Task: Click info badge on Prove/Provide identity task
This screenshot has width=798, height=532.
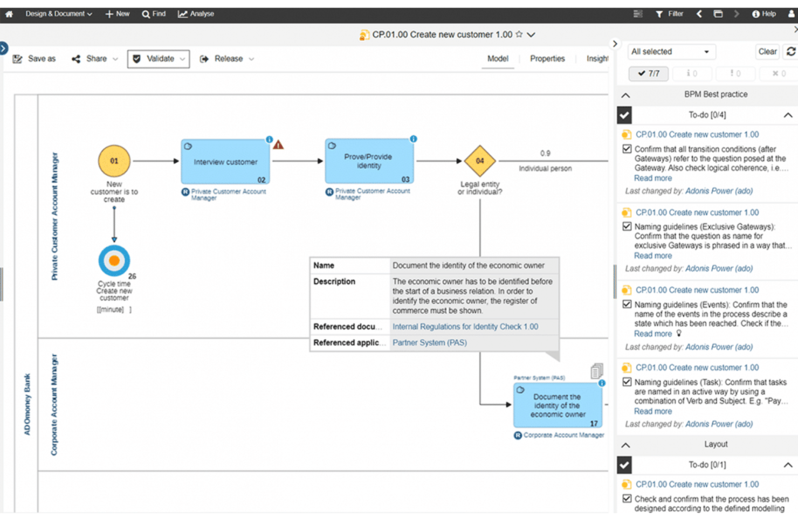Action: tap(414, 139)
